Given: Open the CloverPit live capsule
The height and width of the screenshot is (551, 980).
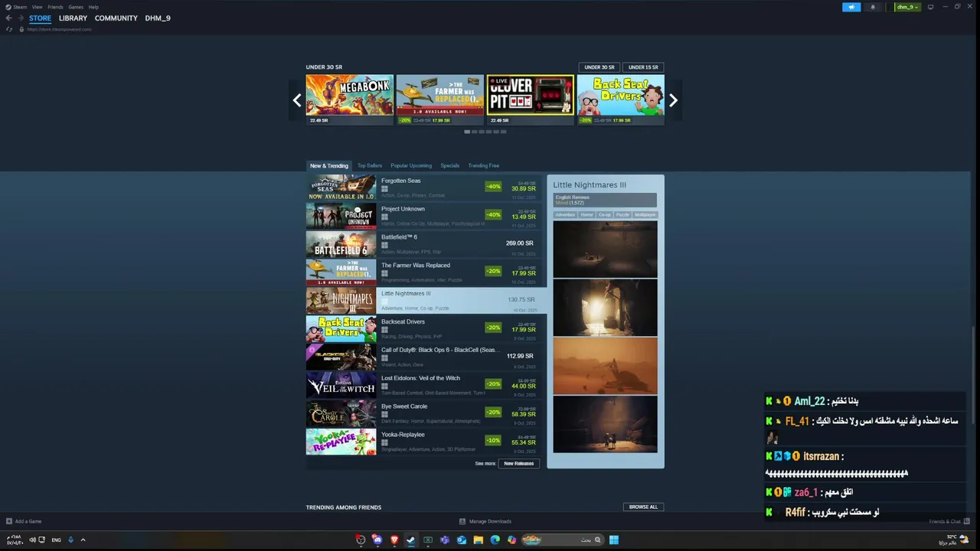Looking at the screenshot, I should tap(530, 99).
